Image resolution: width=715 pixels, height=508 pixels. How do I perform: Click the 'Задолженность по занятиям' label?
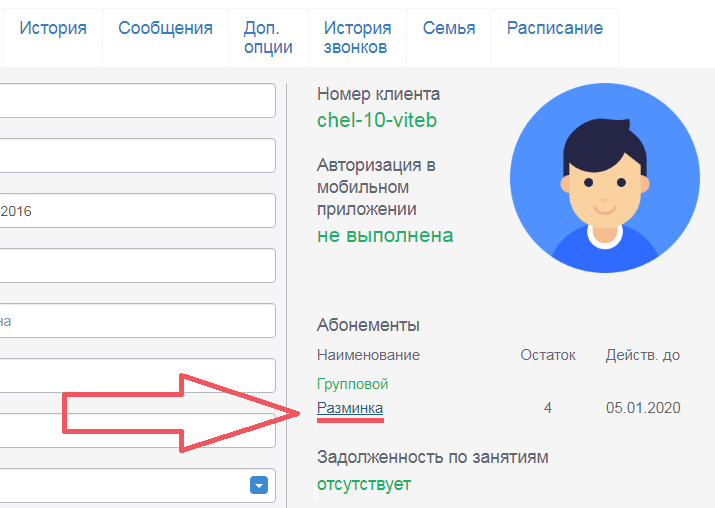click(x=433, y=457)
